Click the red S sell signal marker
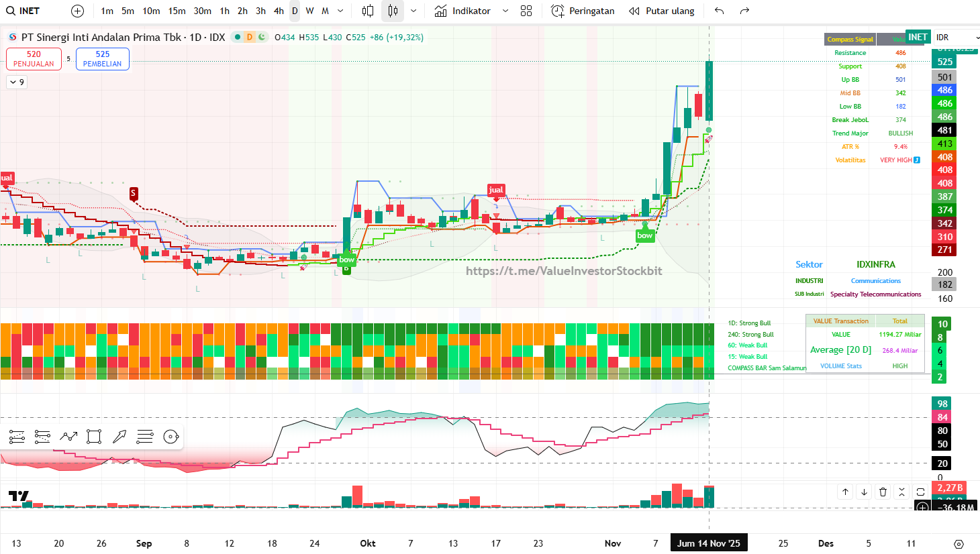 point(133,194)
